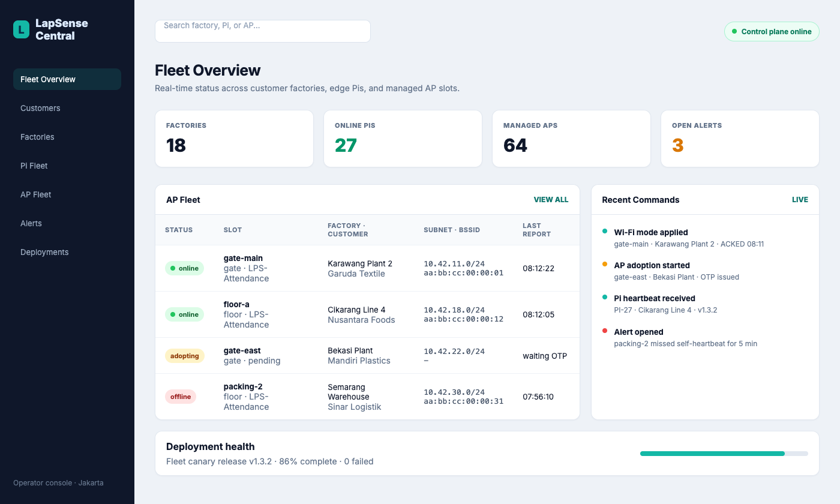Click the STATUS column header
The width and height of the screenshot is (840, 504).
[x=179, y=230]
